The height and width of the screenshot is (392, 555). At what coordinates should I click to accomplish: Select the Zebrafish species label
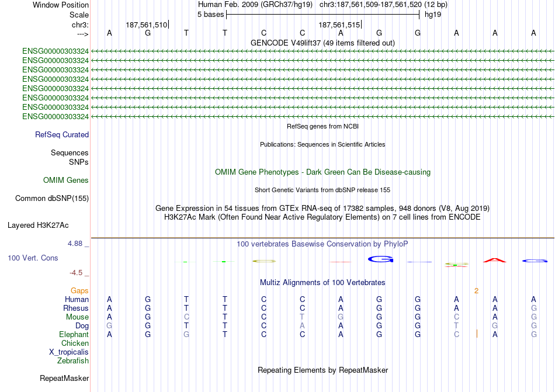pyautogui.click(x=73, y=361)
